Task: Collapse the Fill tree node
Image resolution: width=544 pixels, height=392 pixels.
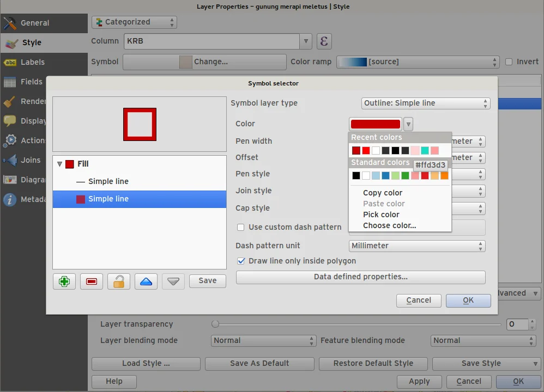Action: pos(60,164)
